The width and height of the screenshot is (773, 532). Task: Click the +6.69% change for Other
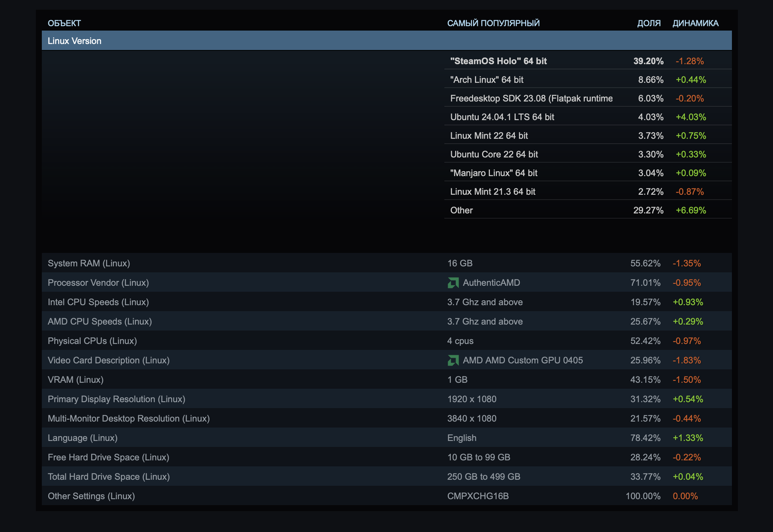(x=691, y=210)
